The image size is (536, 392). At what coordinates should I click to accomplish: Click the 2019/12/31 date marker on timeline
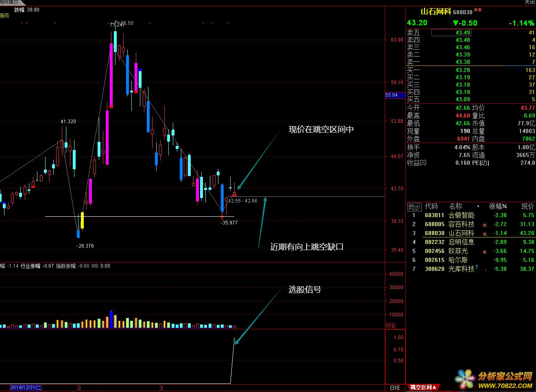pos(25,388)
